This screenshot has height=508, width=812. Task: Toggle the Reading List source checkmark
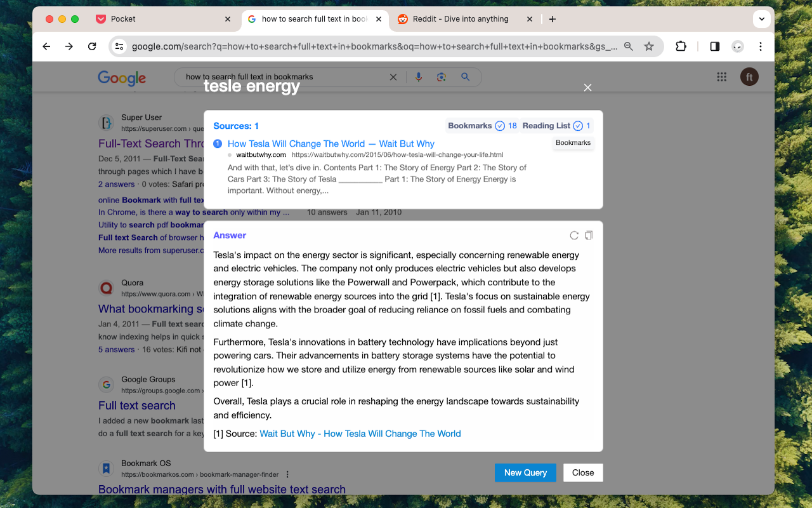click(x=578, y=126)
